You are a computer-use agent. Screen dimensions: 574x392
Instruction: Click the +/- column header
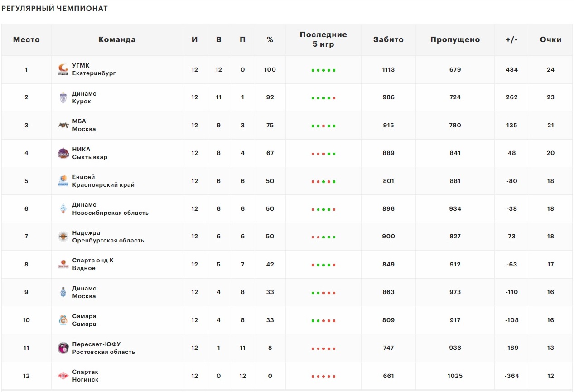[x=511, y=39]
